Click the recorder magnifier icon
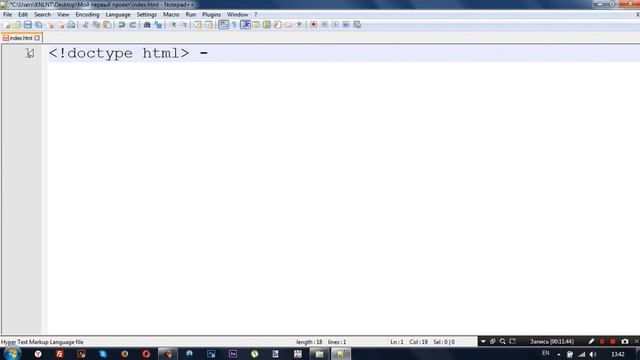This screenshot has width=640, height=360. [502, 341]
